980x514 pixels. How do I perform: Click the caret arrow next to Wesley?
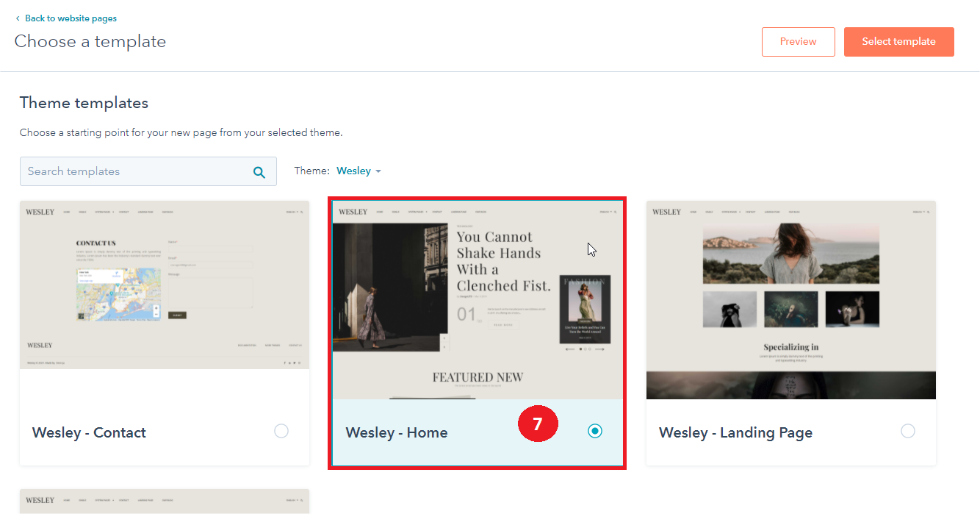point(378,171)
